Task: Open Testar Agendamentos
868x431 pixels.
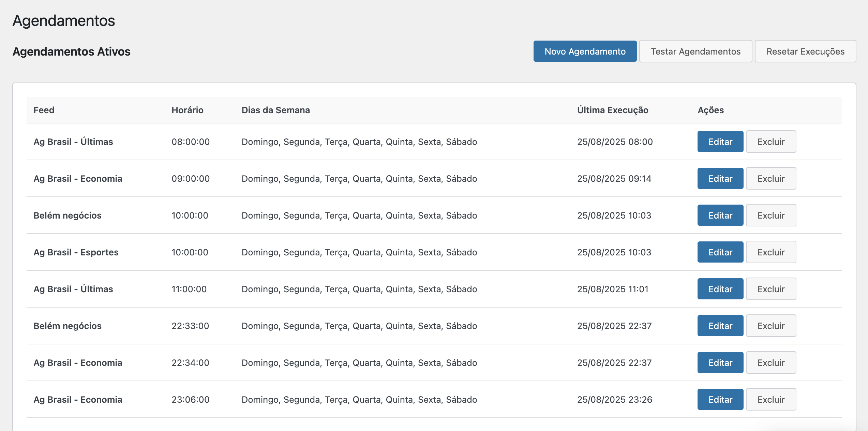Action: [695, 51]
